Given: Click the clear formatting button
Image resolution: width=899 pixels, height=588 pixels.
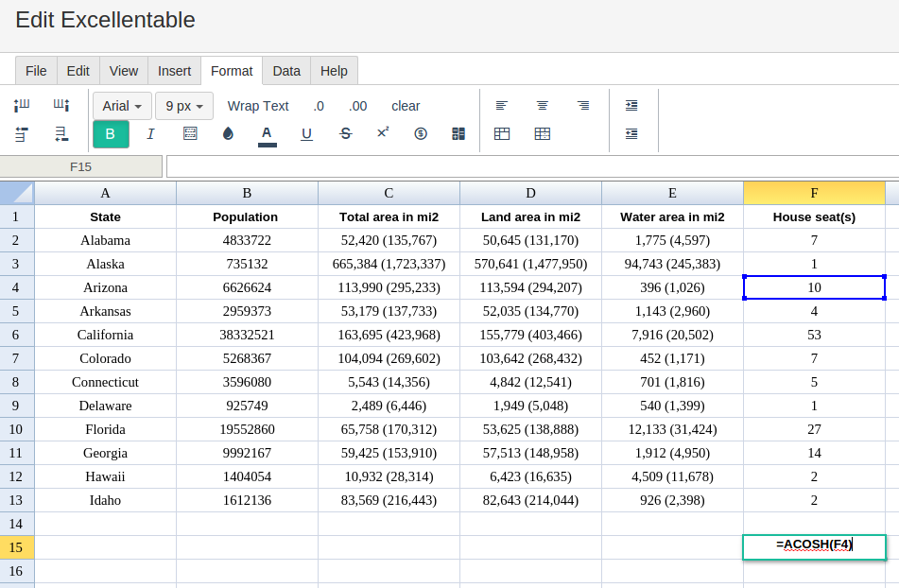Looking at the screenshot, I should [406, 106].
